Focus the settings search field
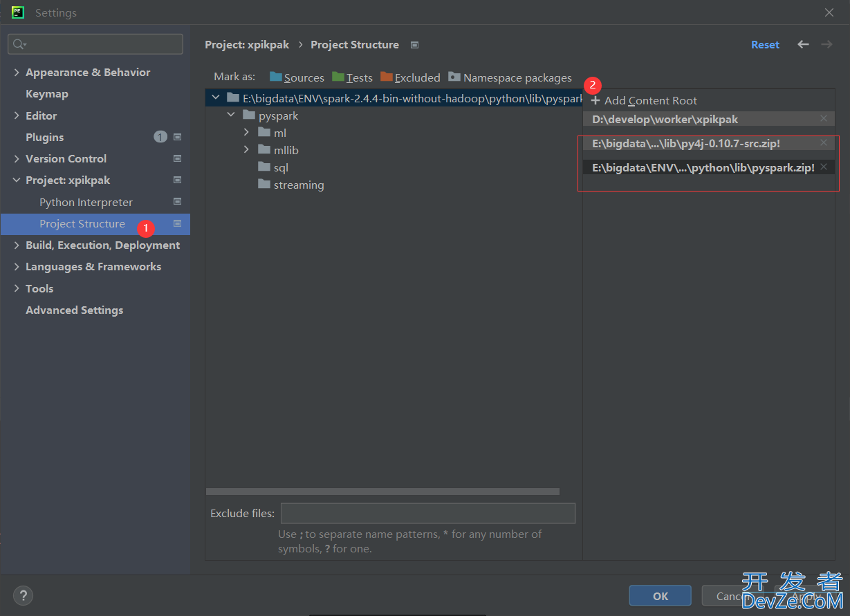This screenshot has width=850, height=616. coord(95,44)
